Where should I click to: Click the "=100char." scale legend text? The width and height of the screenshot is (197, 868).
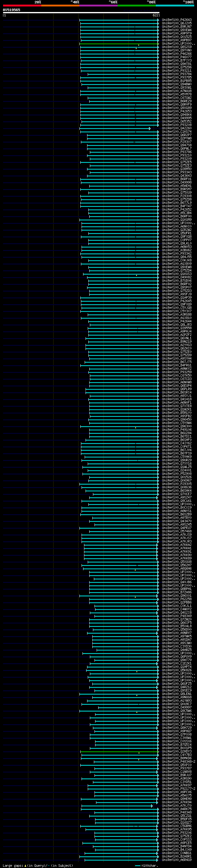(x=150, y=866)
